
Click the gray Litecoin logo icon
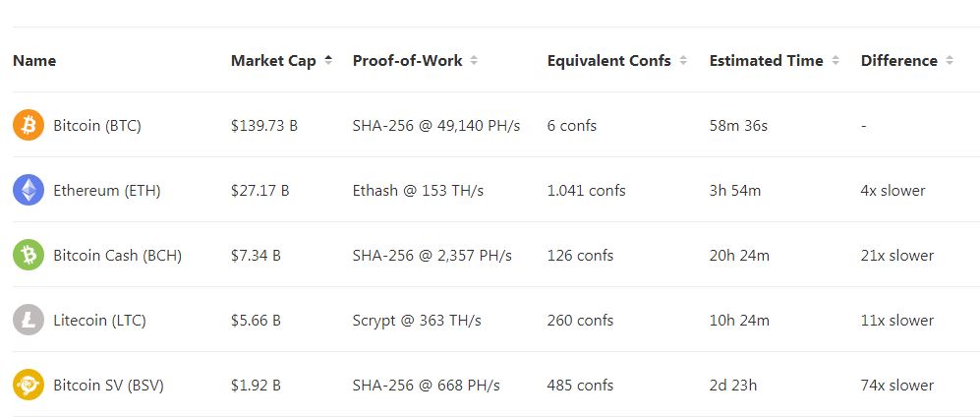[x=29, y=321]
